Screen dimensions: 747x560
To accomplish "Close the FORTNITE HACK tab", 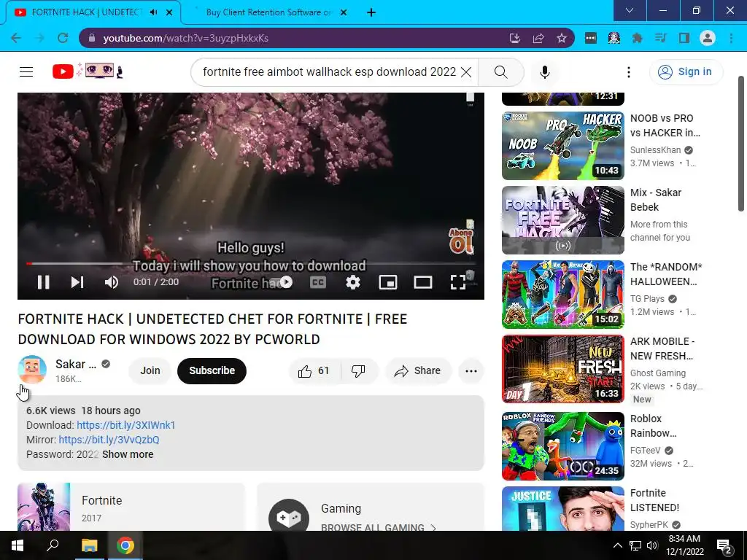I will pyautogui.click(x=169, y=12).
